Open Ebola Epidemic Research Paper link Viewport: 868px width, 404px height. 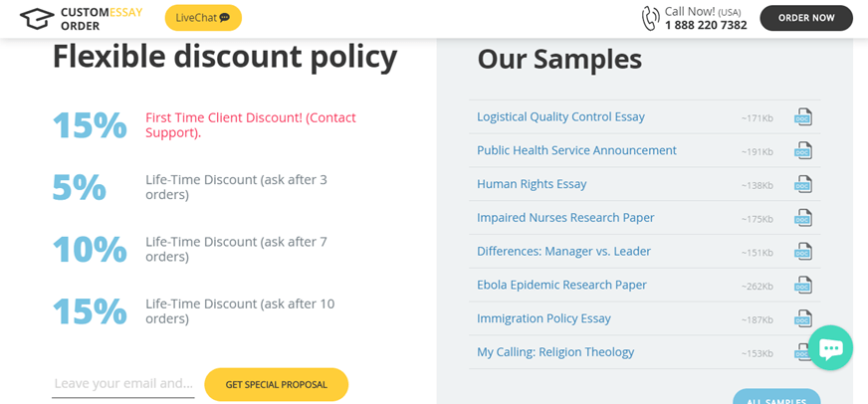pos(561,285)
